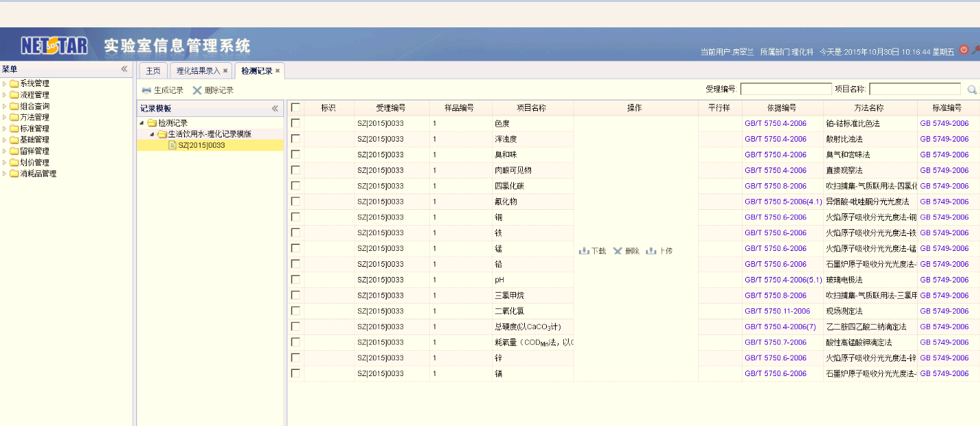Screen dimensions: 980x426
Task: Toggle the select-all checkbox in table header
Action: (296, 107)
